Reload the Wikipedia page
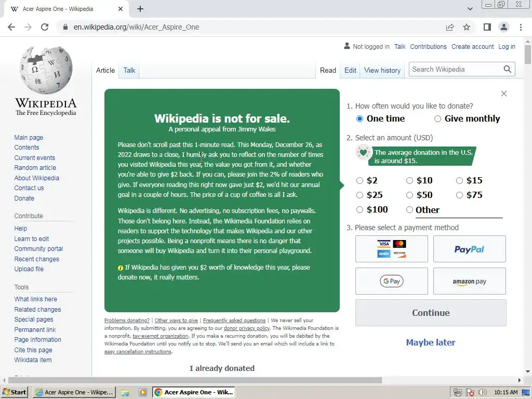This screenshot has height=399, width=532. [x=45, y=27]
